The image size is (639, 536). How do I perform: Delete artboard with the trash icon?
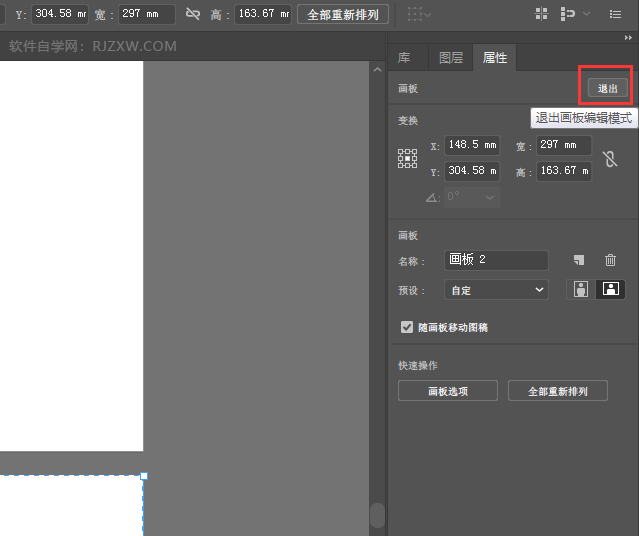coord(610,260)
